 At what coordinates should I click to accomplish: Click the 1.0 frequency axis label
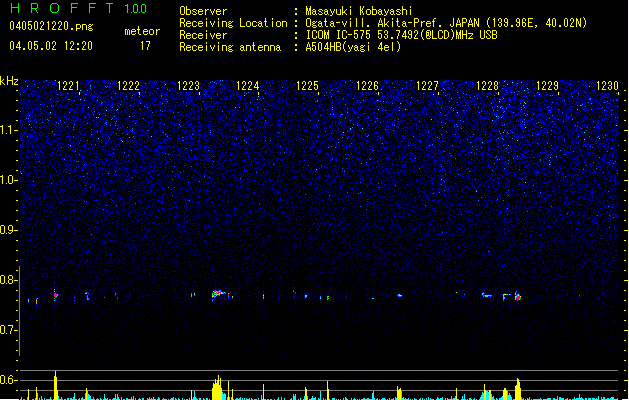(8, 180)
